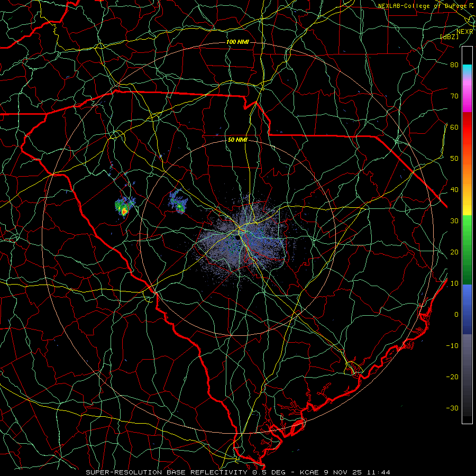Click the -10 dBZ scale value
Viewport: 476px width, 476px height.
click(x=452, y=346)
